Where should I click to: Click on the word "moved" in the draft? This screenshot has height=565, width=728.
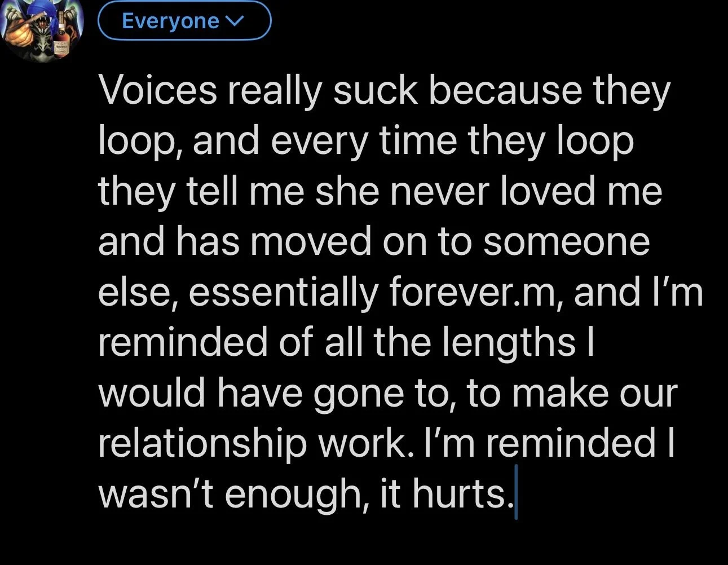coord(311,241)
